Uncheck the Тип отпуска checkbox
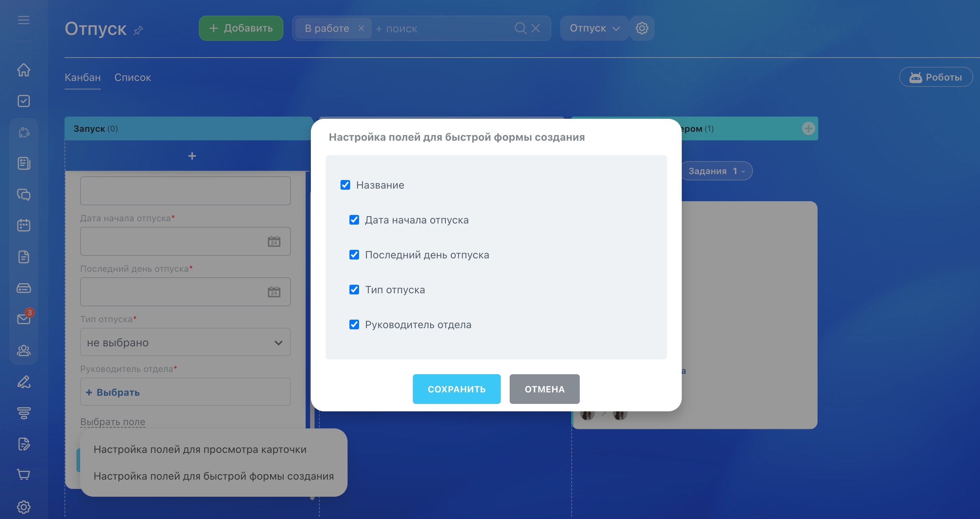Screen dimensions: 980x519 tap(354, 290)
